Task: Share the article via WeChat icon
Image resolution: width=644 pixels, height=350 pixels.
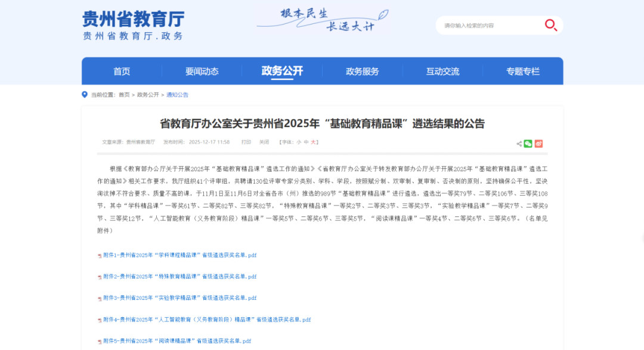Action: (x=528, y=144)
